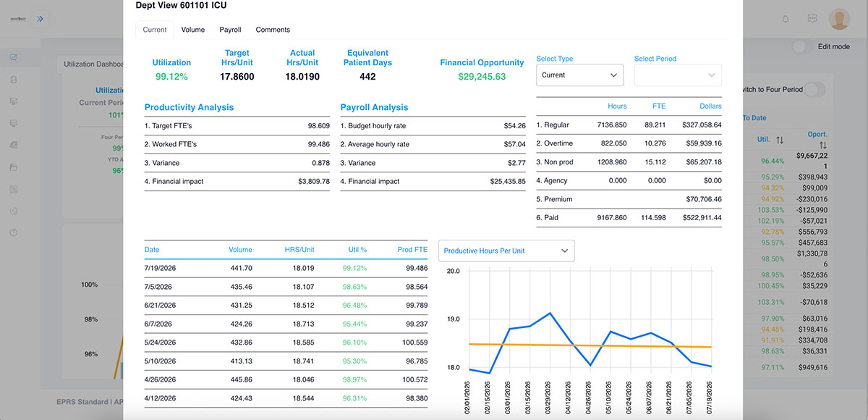This screenshot has width=868, height=420.
Task: Click the Dollars column header in payroll table
Action: 709,106
